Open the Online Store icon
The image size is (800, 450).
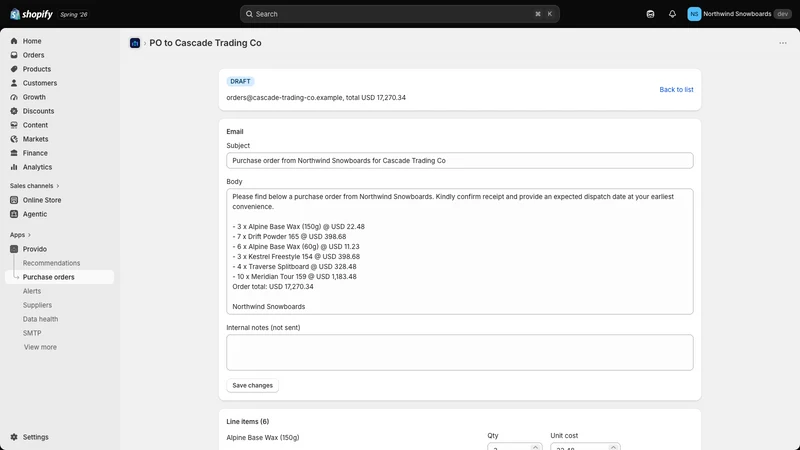coord(14,200)
